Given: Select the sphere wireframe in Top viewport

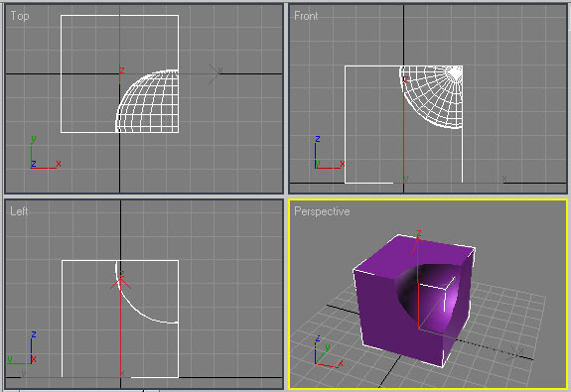Looking at the screenshot, I should (147, 101).
